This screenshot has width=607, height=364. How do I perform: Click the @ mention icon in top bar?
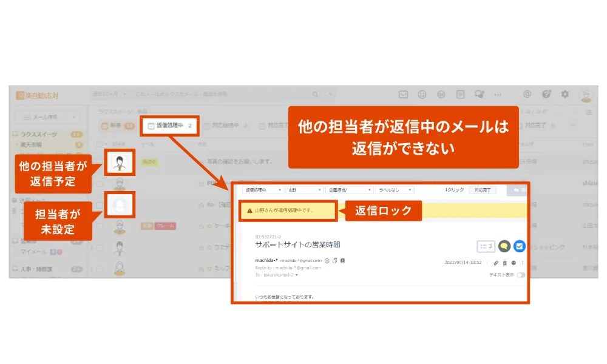coord(527,94)
